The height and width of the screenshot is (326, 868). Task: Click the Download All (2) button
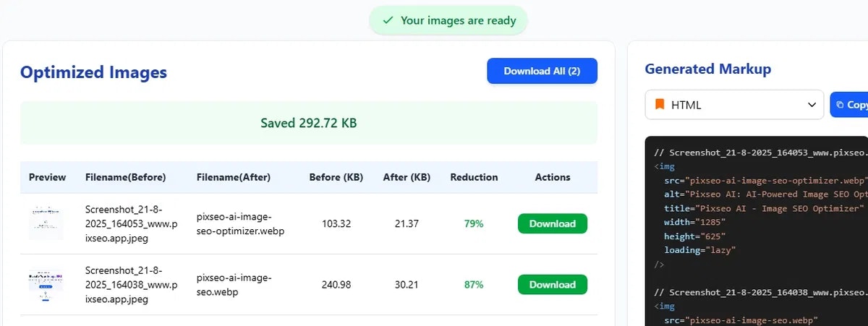click(x=542, y=71)
